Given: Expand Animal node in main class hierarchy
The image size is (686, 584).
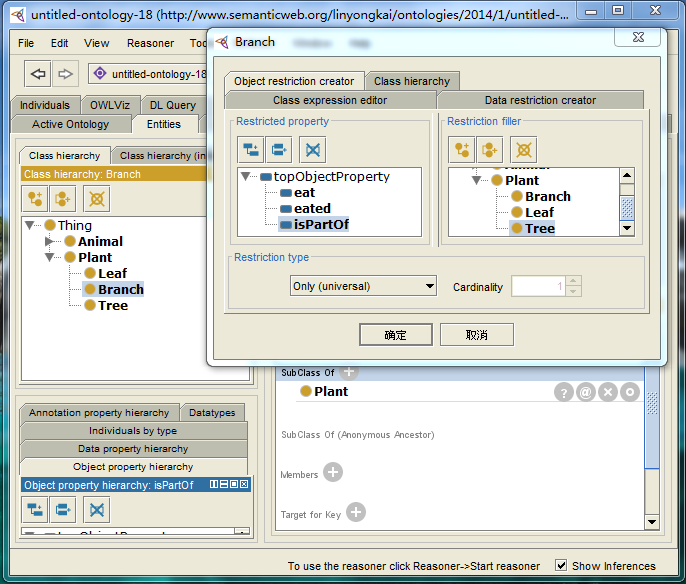Looking at the screenshot, I should pyautogui.click(x=49, y=241).
